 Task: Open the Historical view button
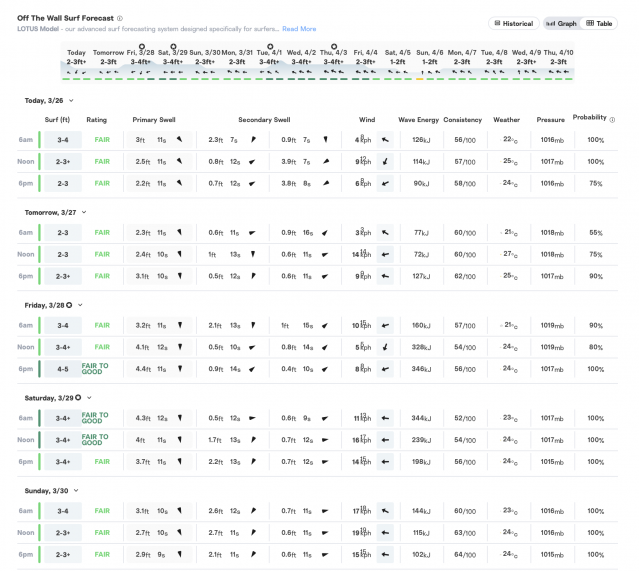click(x=513, y=23)
